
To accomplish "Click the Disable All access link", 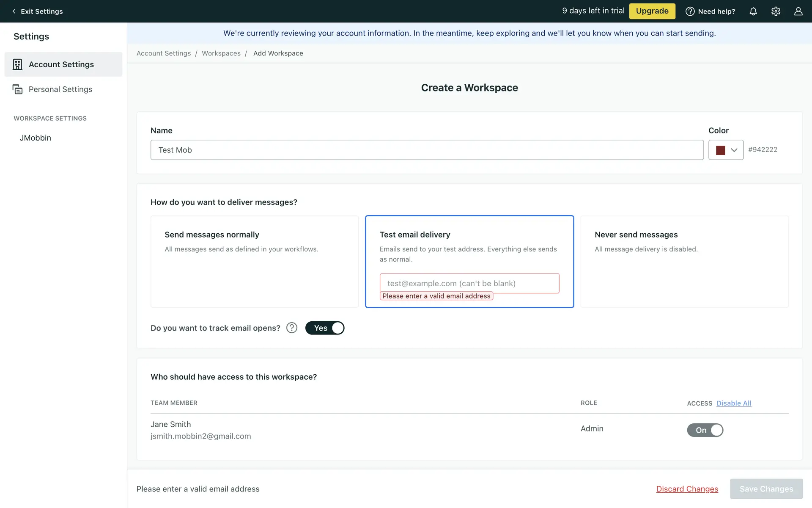I will click(x=734, y=403).
